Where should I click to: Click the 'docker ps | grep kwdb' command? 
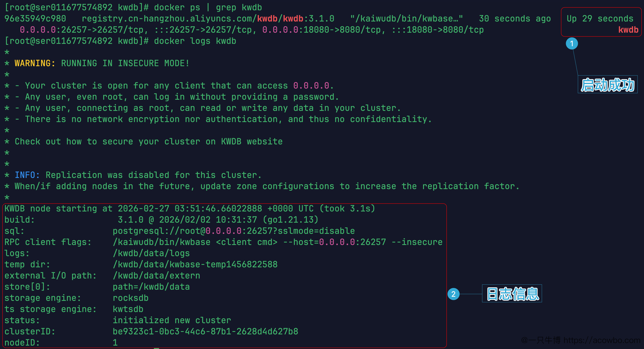tap(208, 8)
